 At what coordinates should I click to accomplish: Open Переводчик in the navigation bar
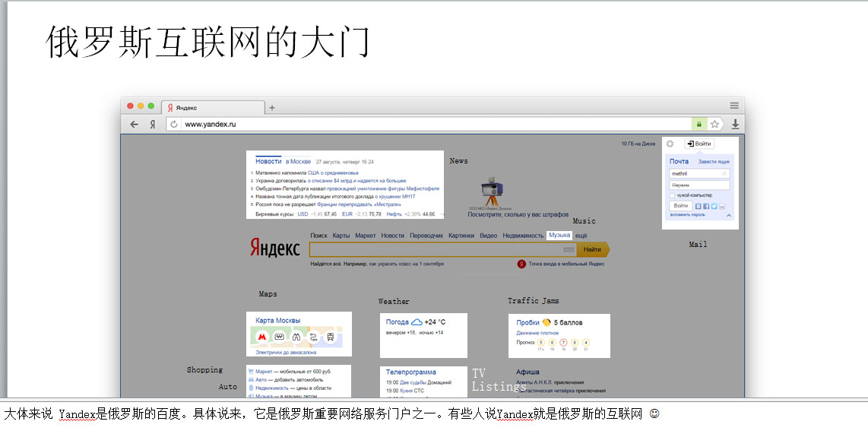click(426, 236)
